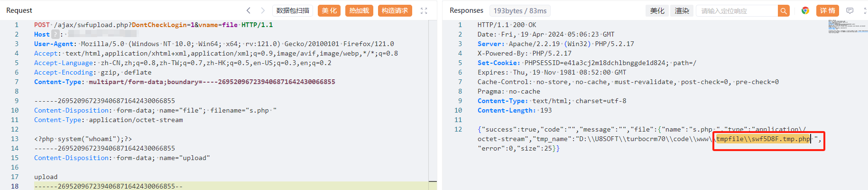Click the Request panel title
Screen dimensions: 868x190
click(x=19, y=10)
